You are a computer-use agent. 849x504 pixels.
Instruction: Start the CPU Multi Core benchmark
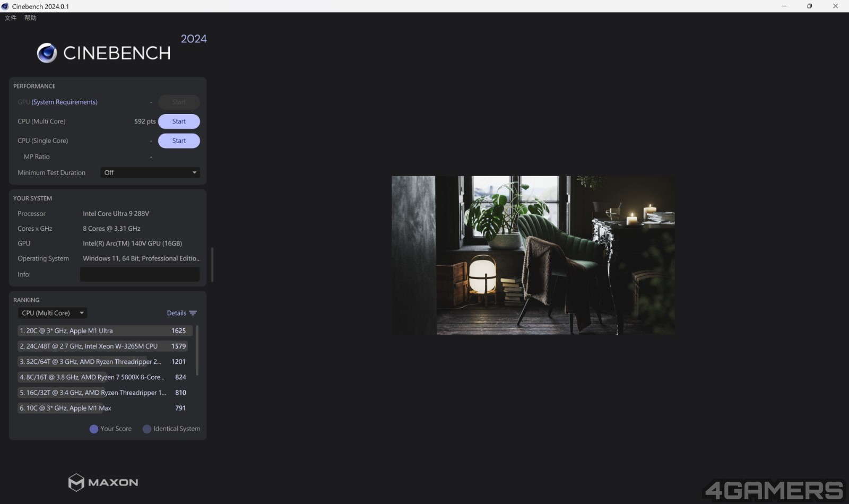pyautogui.click(x=179, y=121)
